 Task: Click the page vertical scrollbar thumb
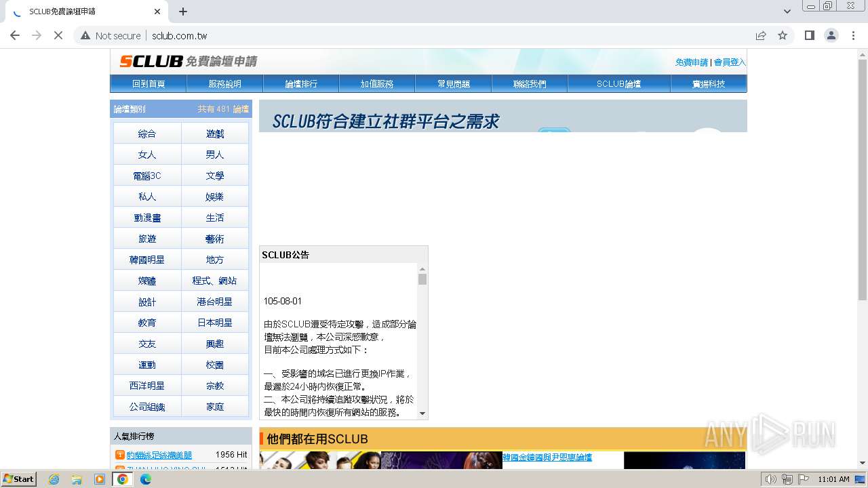(x=863, y=180)
